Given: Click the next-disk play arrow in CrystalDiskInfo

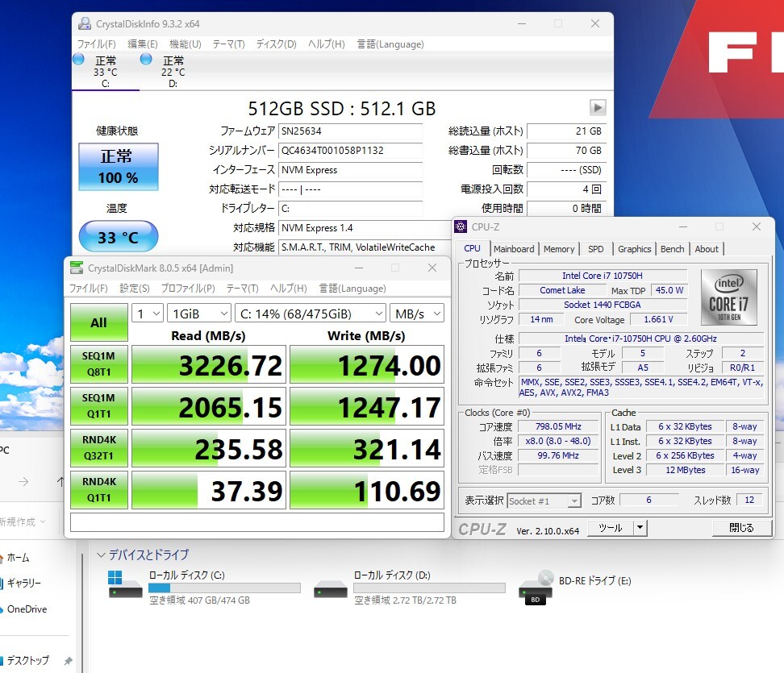Looking at the screenshot, I should point(598,107).
